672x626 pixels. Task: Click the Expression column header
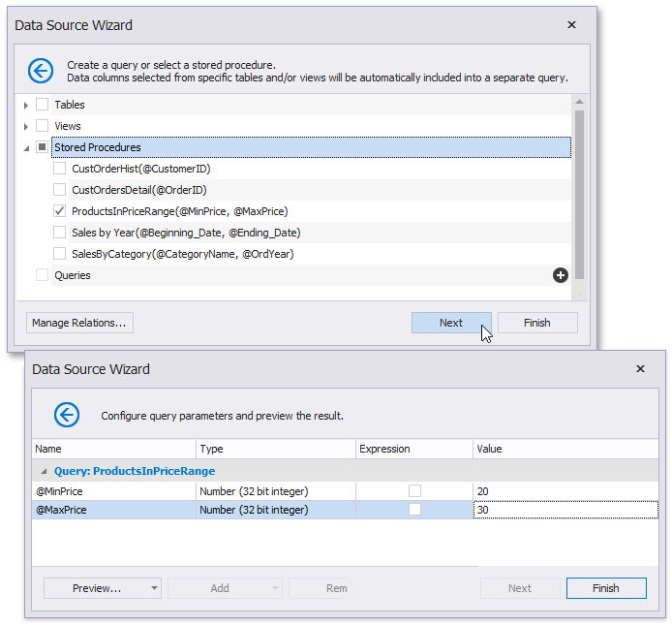coord(414,449)
